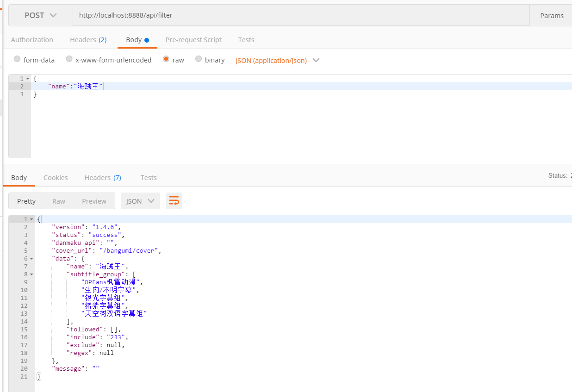Select the response Body tab
The width and height of the screenshot is (572, 392).
pos(19,178)
